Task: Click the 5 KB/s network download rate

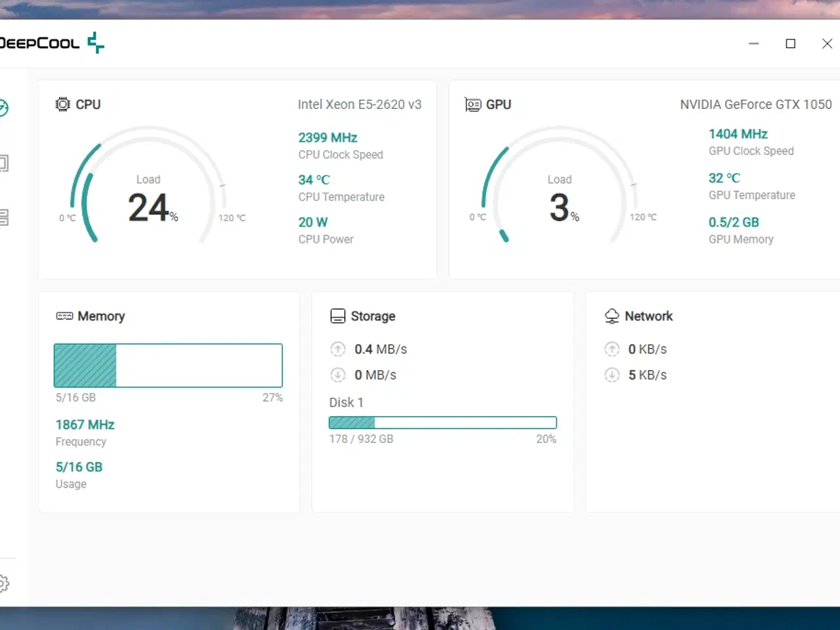Action: click(x=647, y=375)
